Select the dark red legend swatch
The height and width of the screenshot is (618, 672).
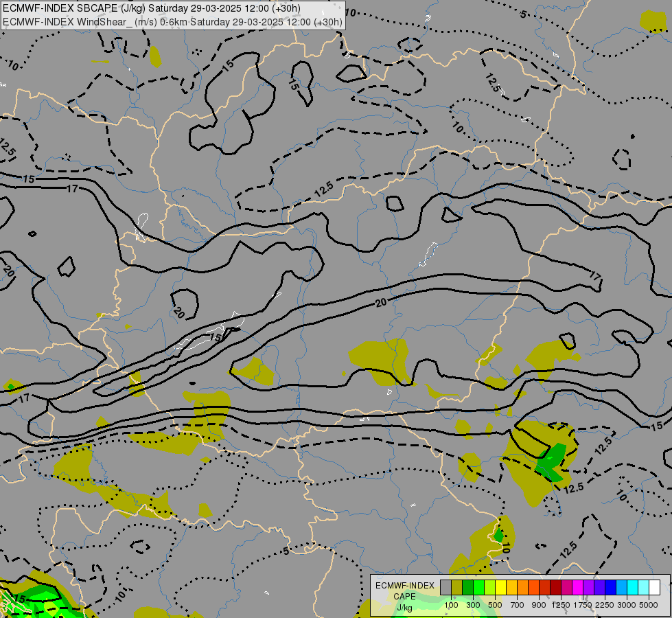coord(556,588)
